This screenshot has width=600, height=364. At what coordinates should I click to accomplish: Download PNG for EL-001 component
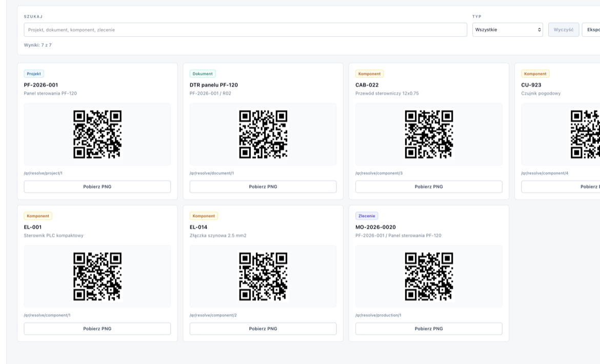point(97,329)
